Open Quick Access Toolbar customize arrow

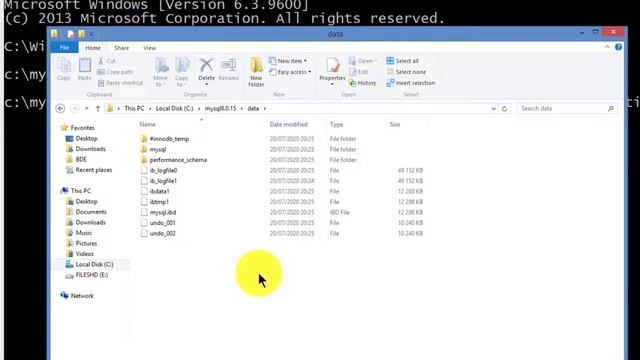91,34
